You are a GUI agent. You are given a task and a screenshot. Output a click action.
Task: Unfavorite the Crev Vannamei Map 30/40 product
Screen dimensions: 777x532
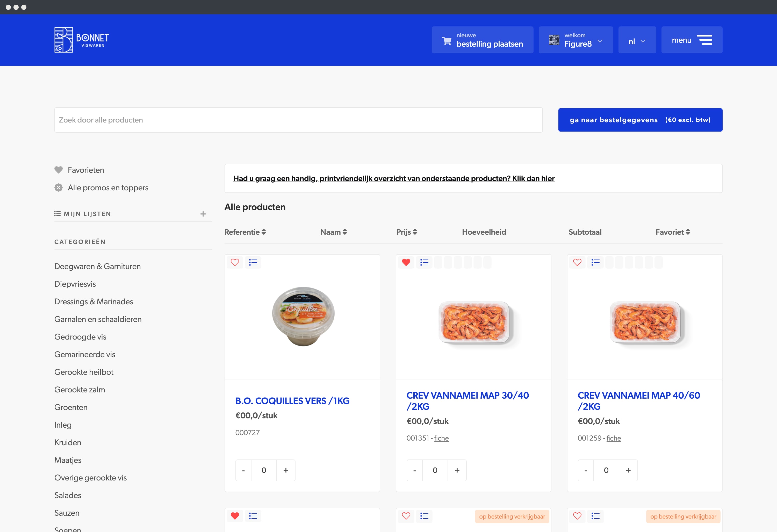[x=406, y=262]
